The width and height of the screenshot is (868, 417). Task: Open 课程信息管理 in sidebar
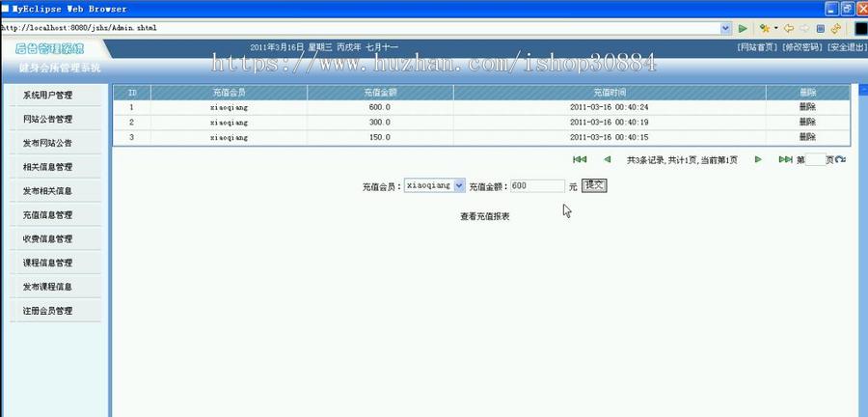47,264
